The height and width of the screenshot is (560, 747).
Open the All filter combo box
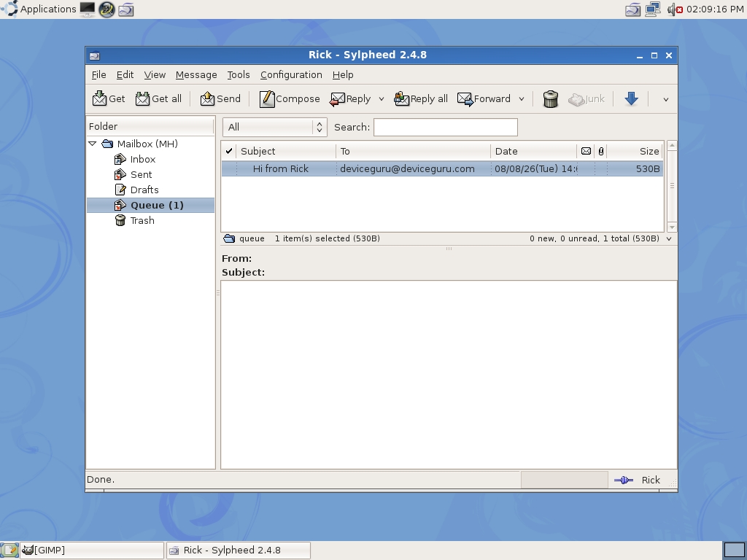click(x=275, y=127)
